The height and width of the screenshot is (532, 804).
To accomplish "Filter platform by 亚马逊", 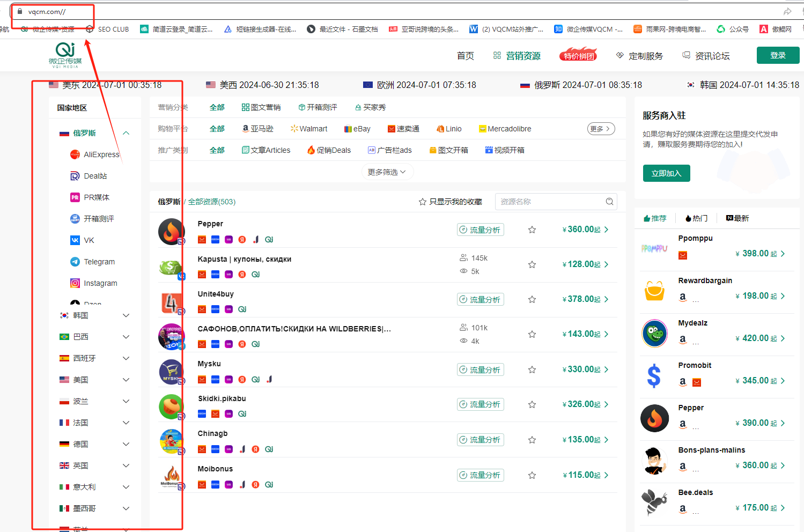I will tap(258, 129).
